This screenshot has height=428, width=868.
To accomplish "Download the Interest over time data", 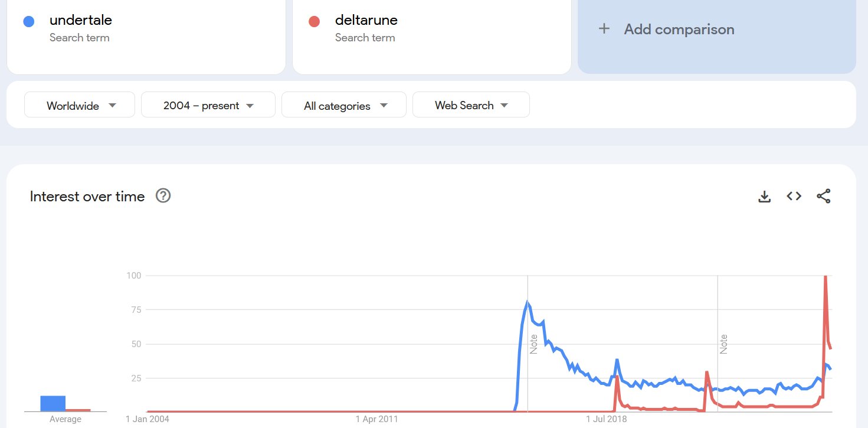I will [764, 197].
